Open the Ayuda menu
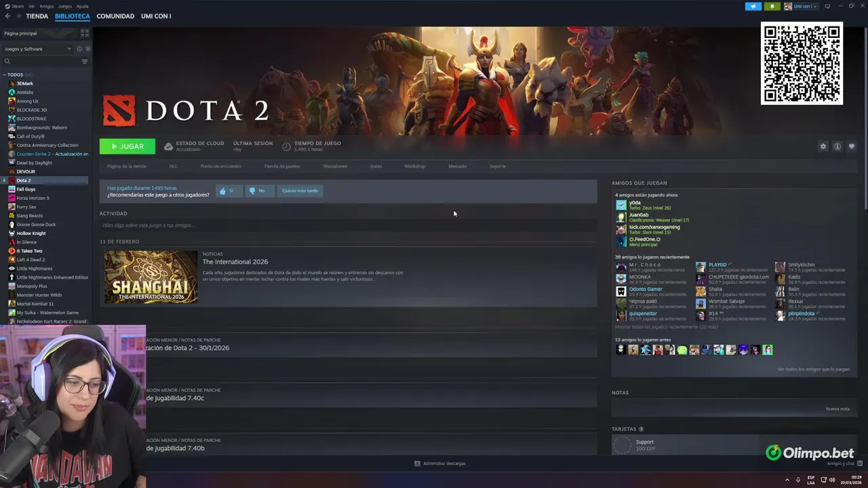The width and height of the screenshot is (868, 488). coord(83,6)
